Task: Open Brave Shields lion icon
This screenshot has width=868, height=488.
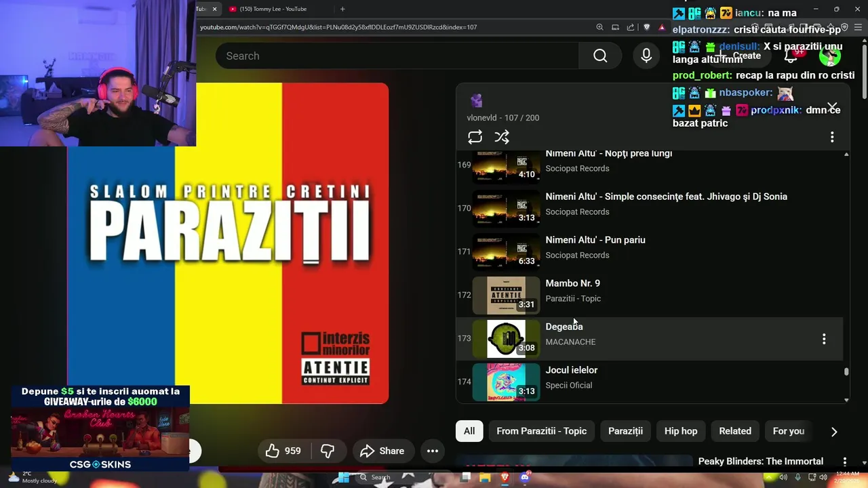Action: 646,27
